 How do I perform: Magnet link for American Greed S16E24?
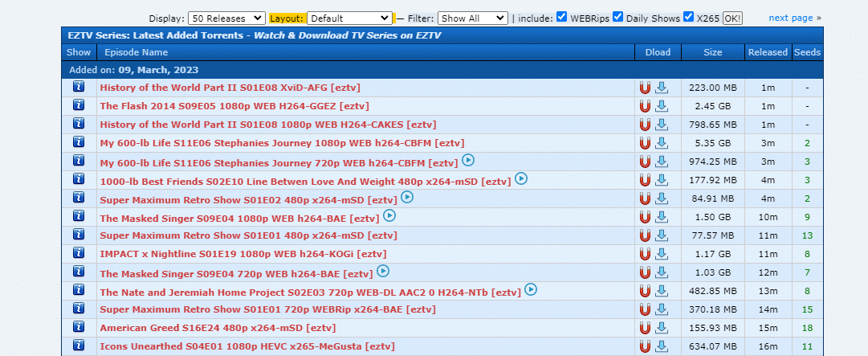pyautogui.click(x=645, y=328)
